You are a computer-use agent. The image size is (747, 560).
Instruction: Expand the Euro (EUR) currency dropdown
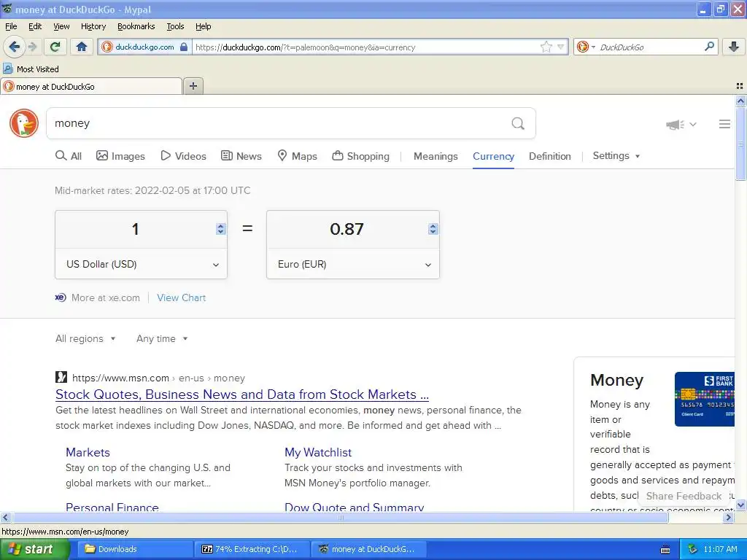(352, 264)
